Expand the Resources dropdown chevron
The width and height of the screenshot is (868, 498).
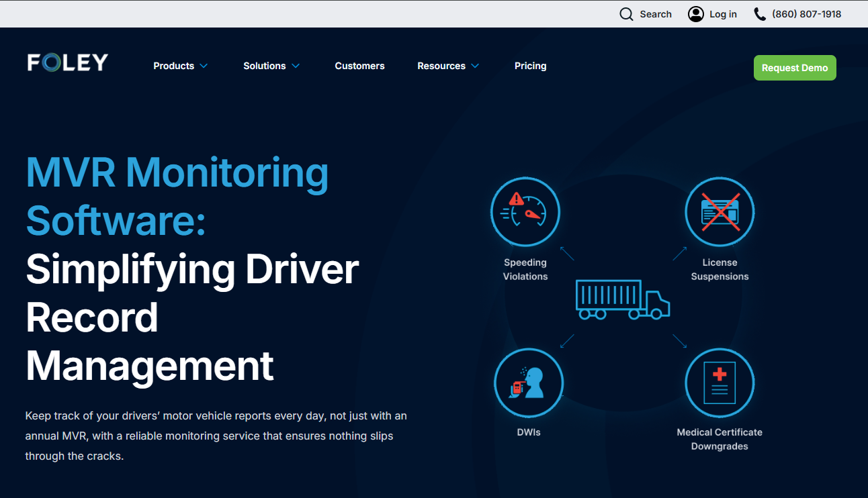pyautogui.click(x=475, y=66)
